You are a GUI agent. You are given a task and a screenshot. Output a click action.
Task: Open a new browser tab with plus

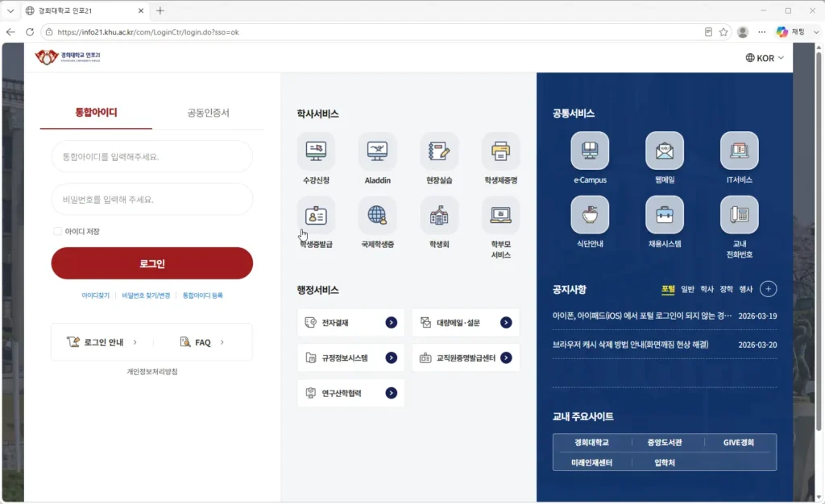click(x=160, y=10)
